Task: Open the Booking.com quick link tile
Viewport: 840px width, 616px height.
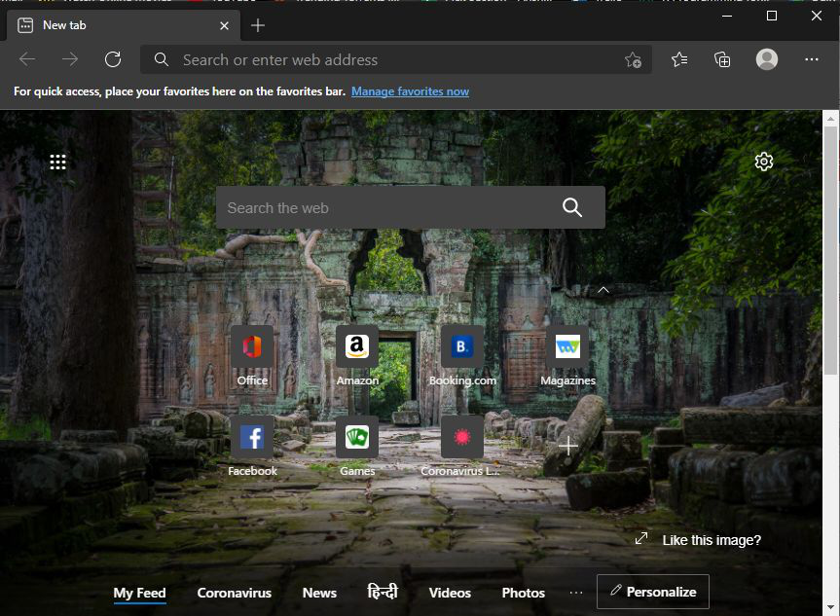Action: pyautogui.click(x=461, y=346)
